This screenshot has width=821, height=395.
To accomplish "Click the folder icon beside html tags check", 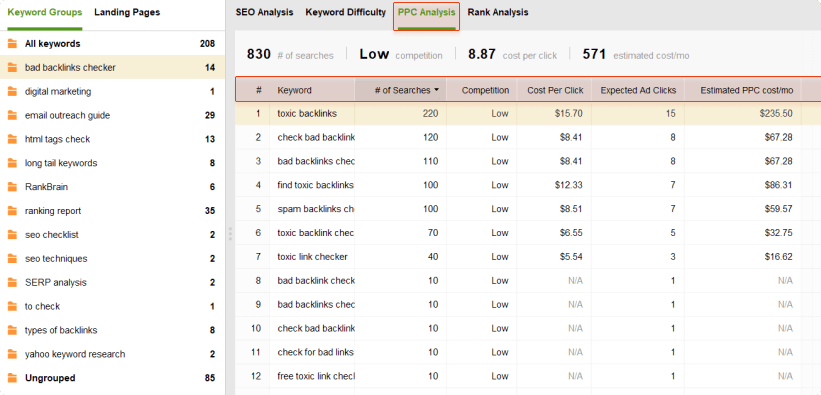I will point(13,139).
